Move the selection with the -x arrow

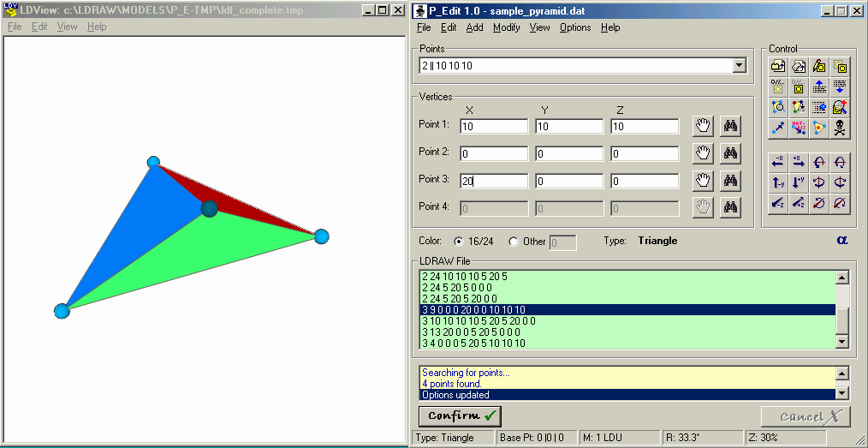778,162
